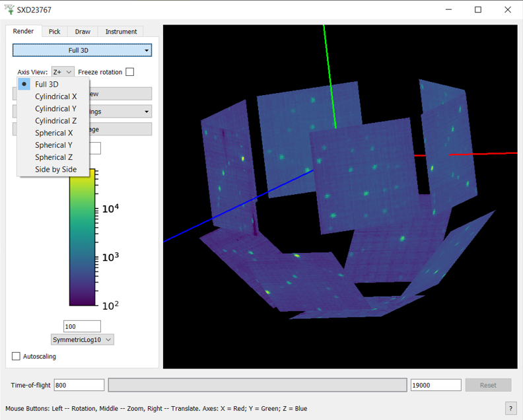Image resolution: width=523 pixels, height=420 pixels.
Task: Go to the Instrument tab
Action: (x=121, y=32)
